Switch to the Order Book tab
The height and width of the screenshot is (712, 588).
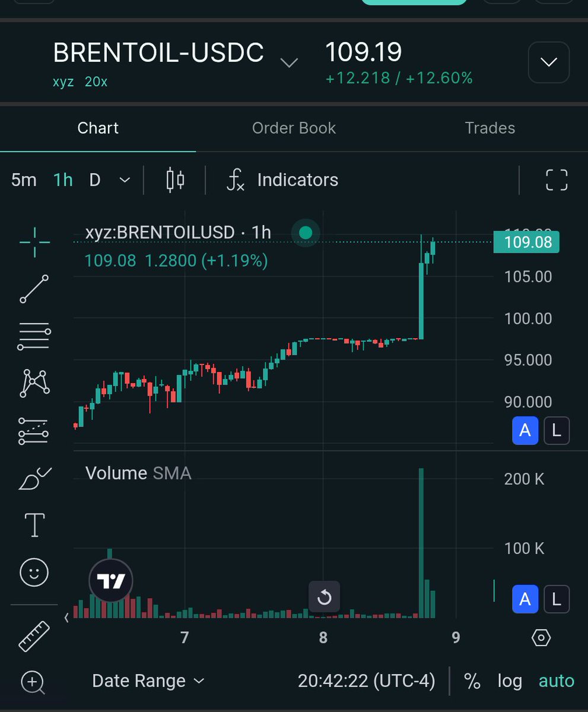pos(294,128)
